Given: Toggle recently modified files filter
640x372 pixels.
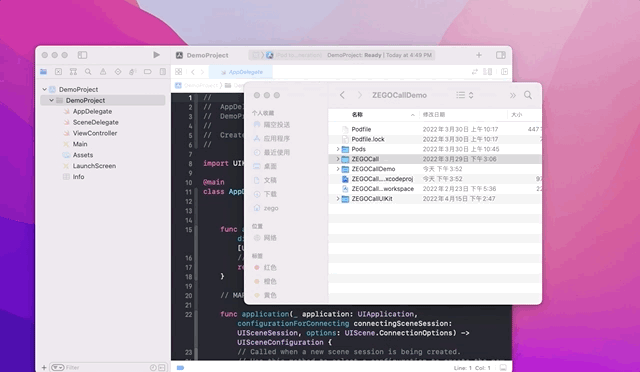Looking at the screenshot, I should pyautogui.click(x=153, y=368).
